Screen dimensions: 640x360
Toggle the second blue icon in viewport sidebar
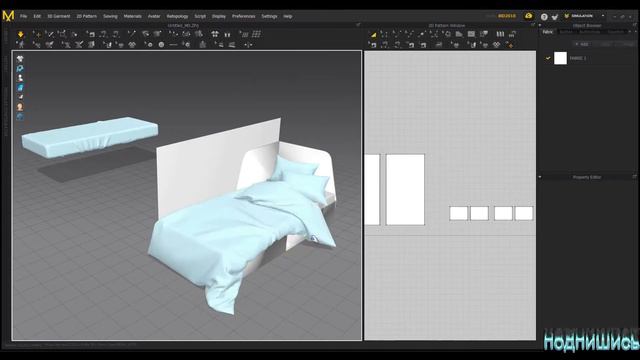(x=20, y=69)
